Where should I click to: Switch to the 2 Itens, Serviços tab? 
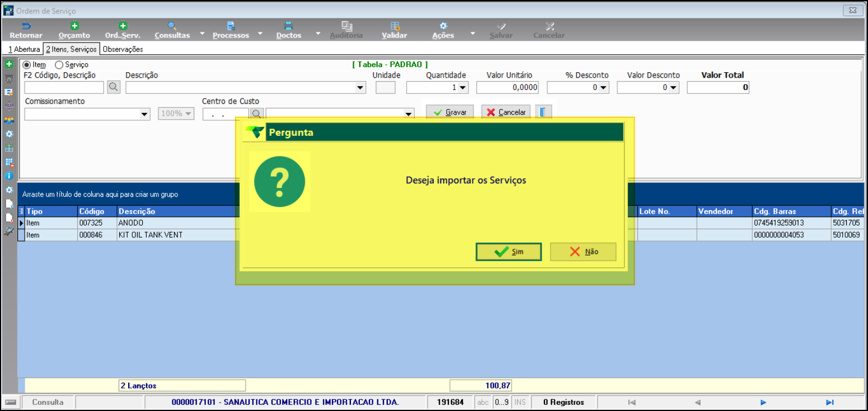click(72, 49)
